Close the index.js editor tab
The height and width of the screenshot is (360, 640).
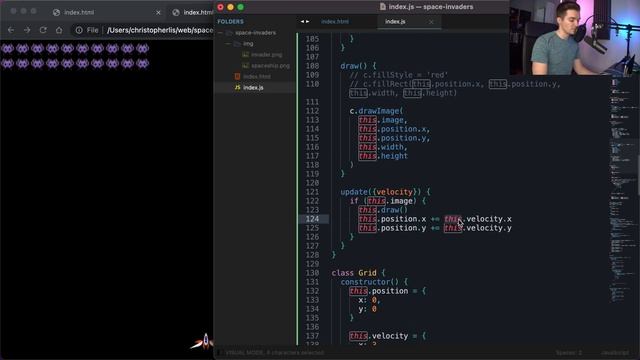tap(431, 22)
